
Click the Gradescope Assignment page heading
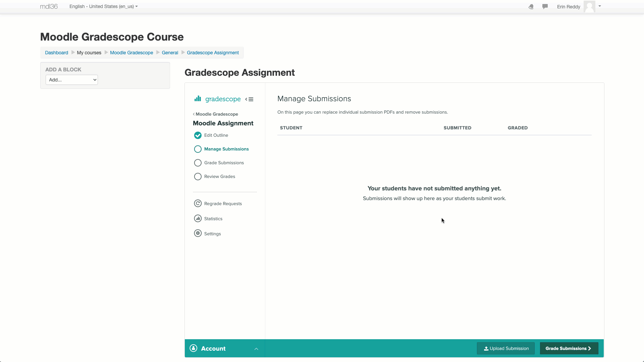239,73
